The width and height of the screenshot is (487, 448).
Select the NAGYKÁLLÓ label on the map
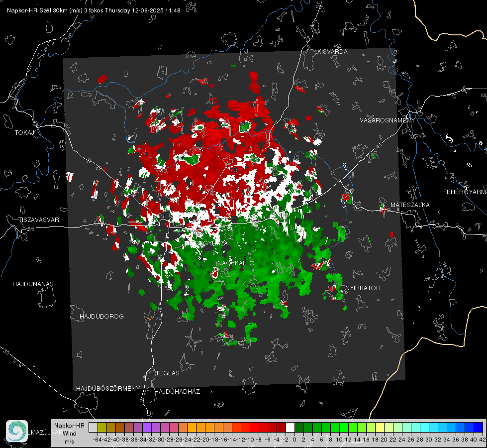[236, 263]
